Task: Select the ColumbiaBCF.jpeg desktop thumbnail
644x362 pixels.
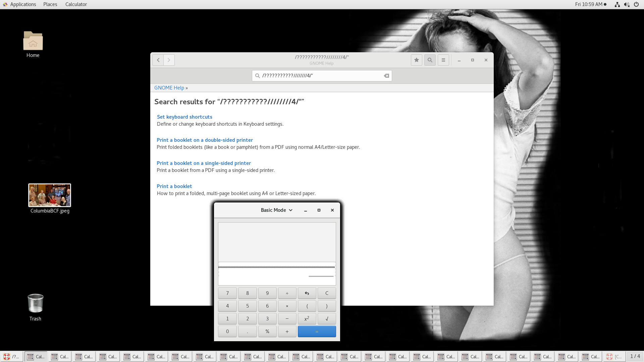Action: pos(50,195)
